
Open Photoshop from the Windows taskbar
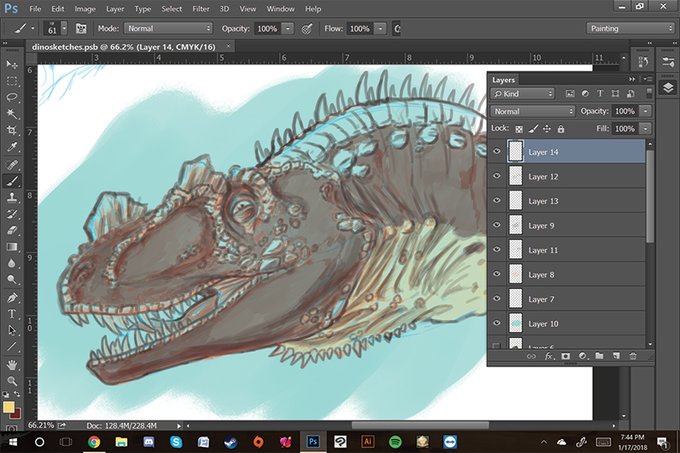[313, 440]
